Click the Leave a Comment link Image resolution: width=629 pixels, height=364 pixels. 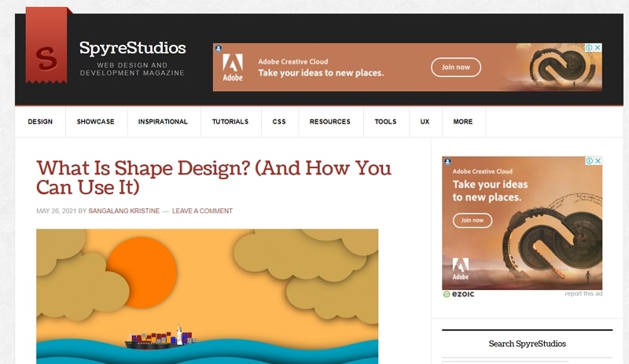click(202, 211)
